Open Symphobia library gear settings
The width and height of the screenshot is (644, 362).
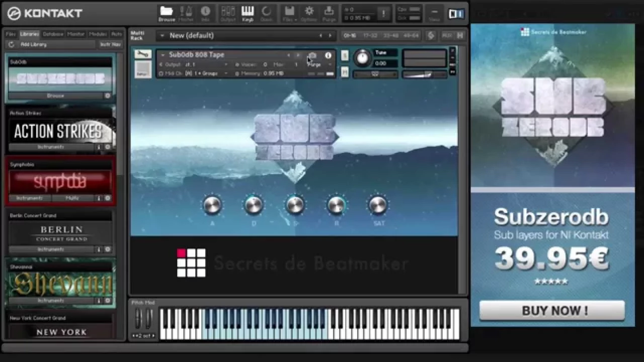point(108,198)
